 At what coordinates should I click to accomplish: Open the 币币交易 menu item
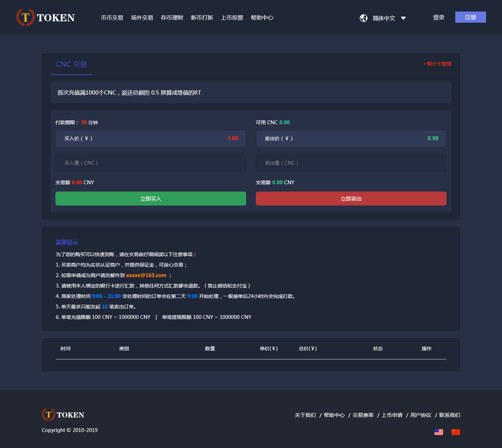[x=112, y=18]
